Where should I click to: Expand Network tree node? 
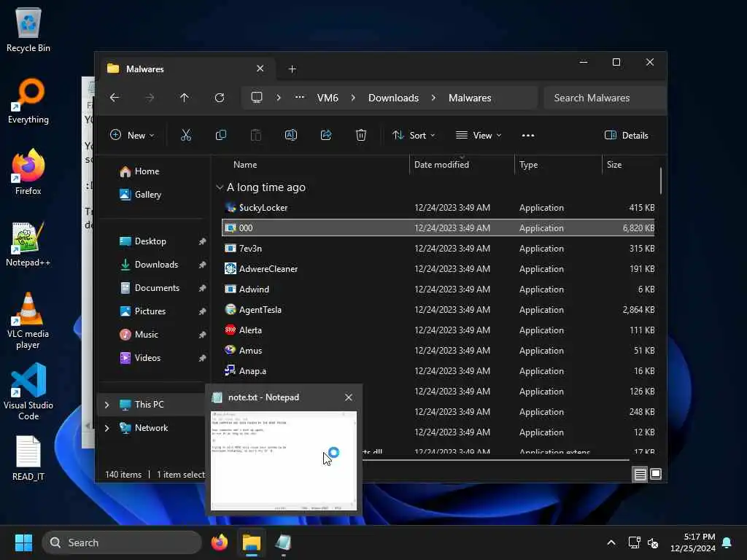(107, 428)
